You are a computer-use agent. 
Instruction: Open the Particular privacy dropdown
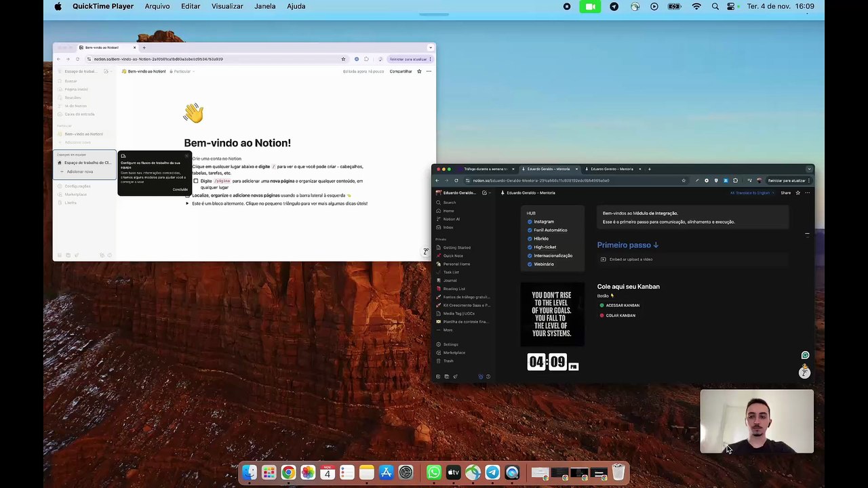[182, 71]
